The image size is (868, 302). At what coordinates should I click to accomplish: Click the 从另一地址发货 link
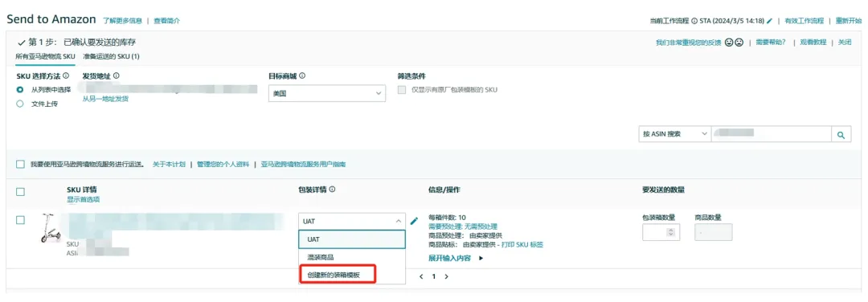[105, 99]
